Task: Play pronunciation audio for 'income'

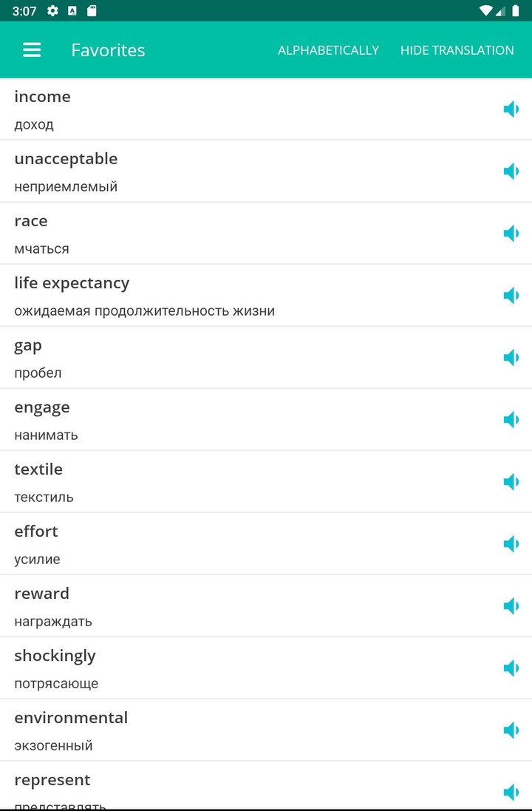Action: 511,109
